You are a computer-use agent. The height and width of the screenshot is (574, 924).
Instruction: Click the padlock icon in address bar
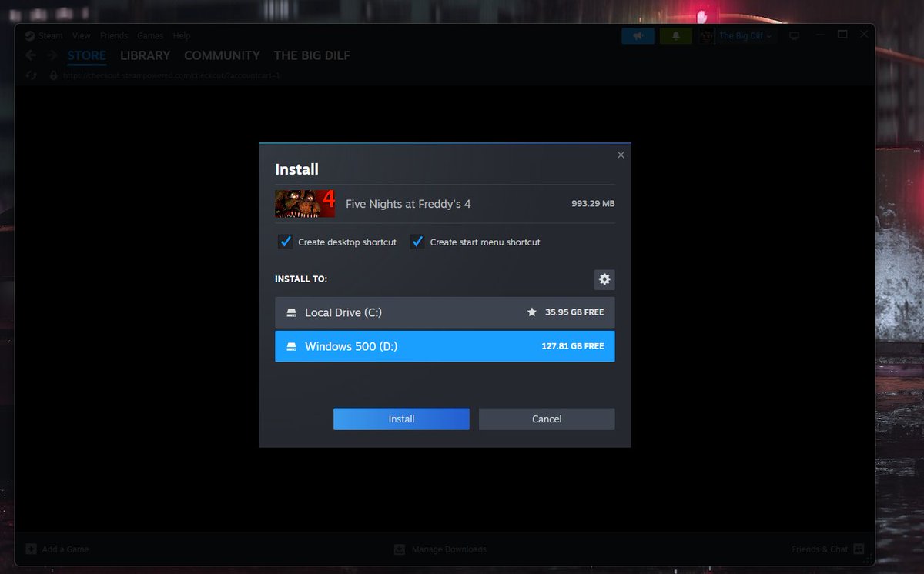click(x=53, y=75)
